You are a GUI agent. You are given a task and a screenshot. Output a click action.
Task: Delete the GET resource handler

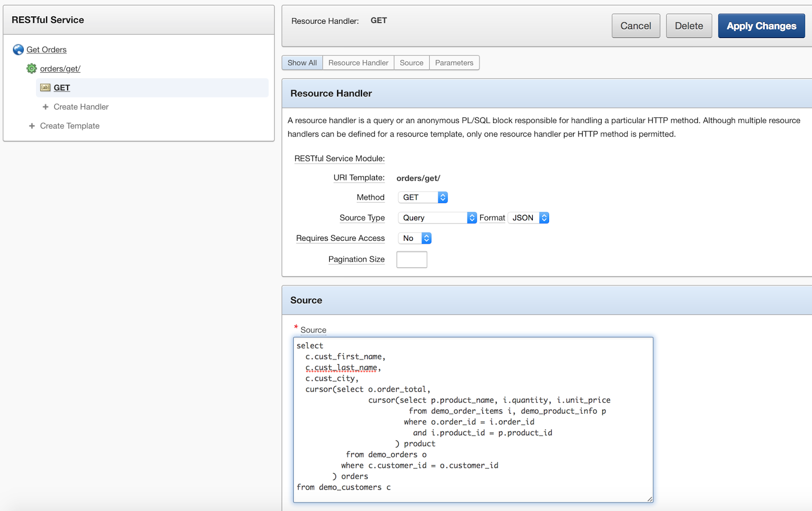[x=689, y=25]
